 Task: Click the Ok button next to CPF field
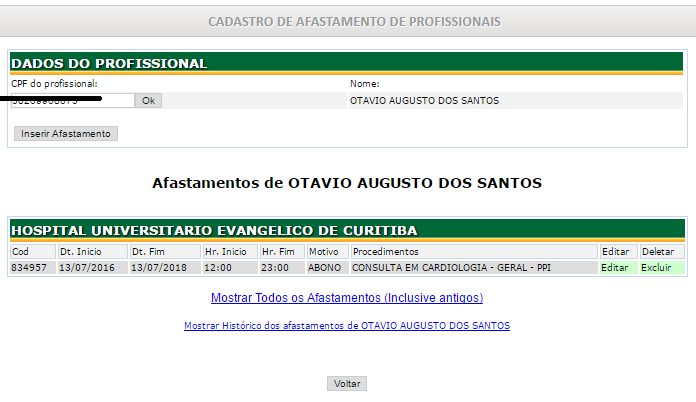(x=148, y=101)
